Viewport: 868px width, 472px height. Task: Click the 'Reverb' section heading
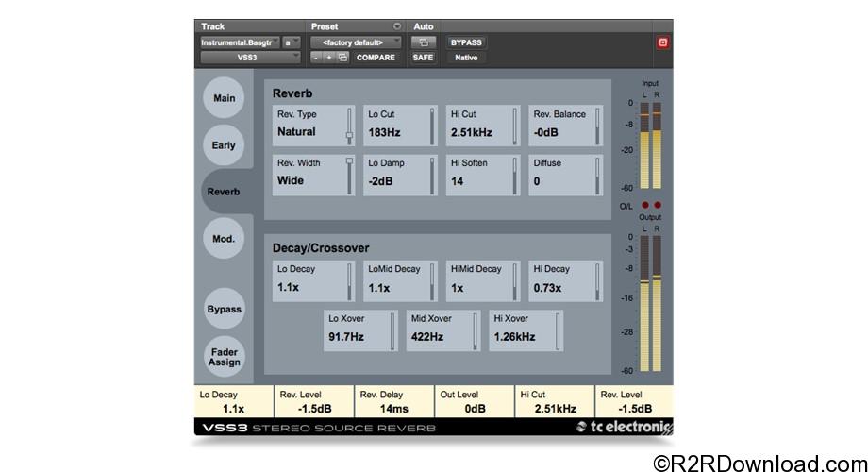point(292,93)
